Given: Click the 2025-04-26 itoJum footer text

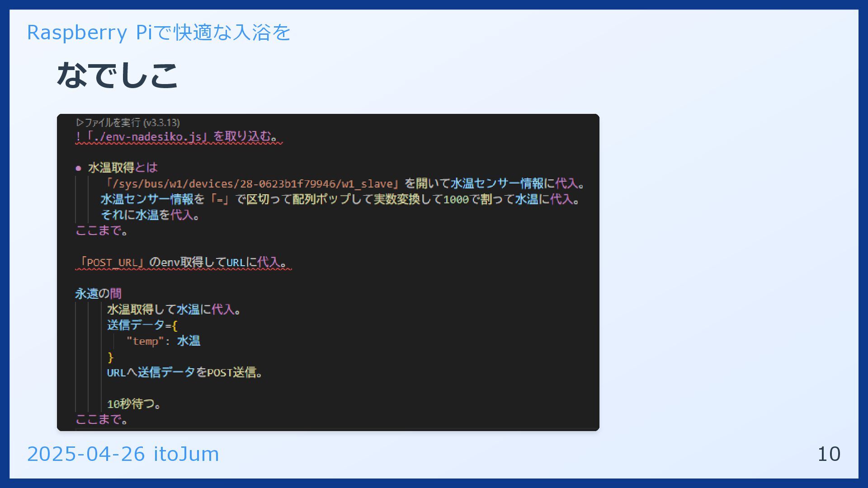Looking at the screenshot, I should point(123,454).
